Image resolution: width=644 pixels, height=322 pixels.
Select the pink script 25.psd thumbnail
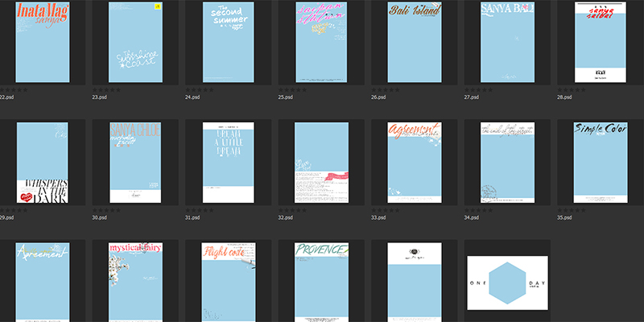(321, 43)
